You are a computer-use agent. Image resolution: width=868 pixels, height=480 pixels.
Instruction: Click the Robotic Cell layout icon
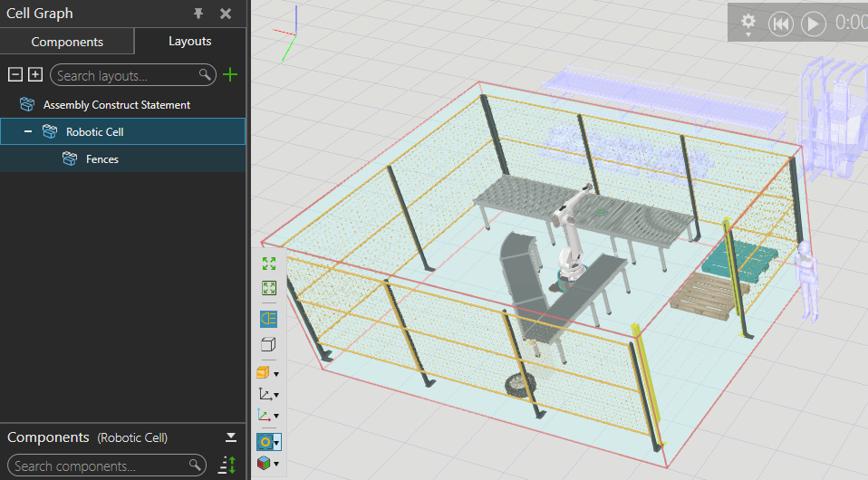tap(50, 131)
